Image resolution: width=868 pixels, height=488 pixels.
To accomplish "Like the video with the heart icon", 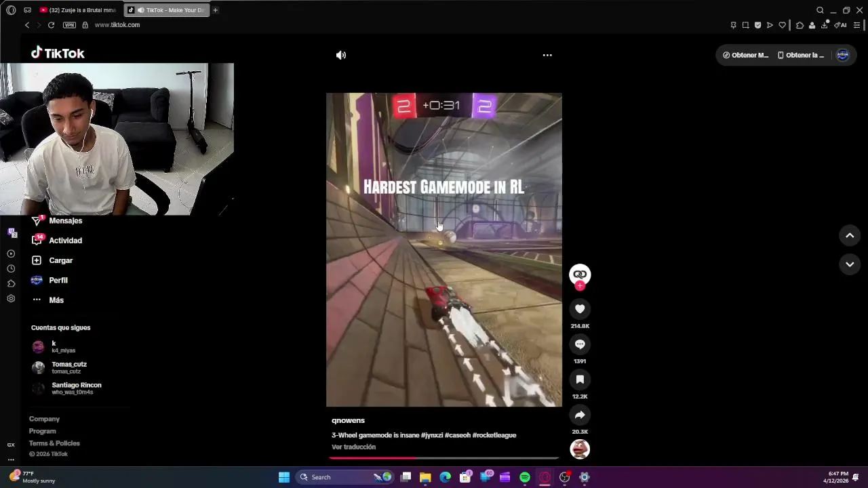I will pos(580,309).
